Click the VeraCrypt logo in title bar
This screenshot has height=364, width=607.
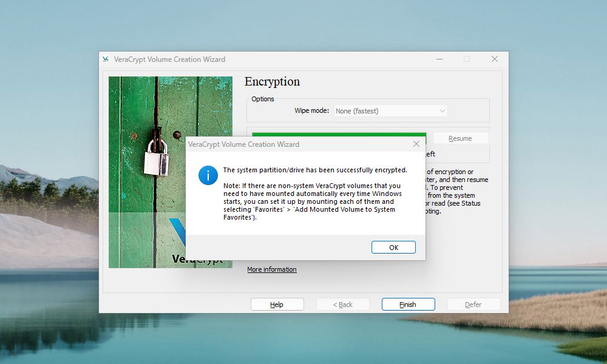pyautogui.click(x=106, y=59)
